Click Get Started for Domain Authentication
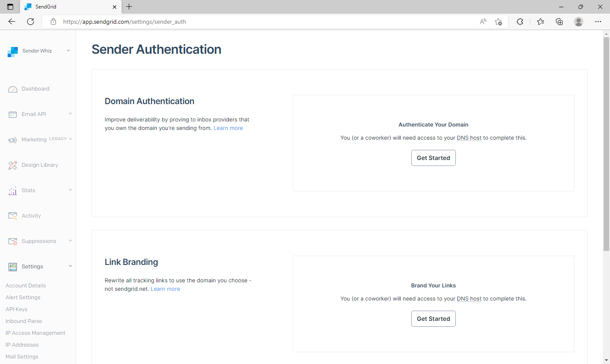610x364 pixels. point(433,158)
